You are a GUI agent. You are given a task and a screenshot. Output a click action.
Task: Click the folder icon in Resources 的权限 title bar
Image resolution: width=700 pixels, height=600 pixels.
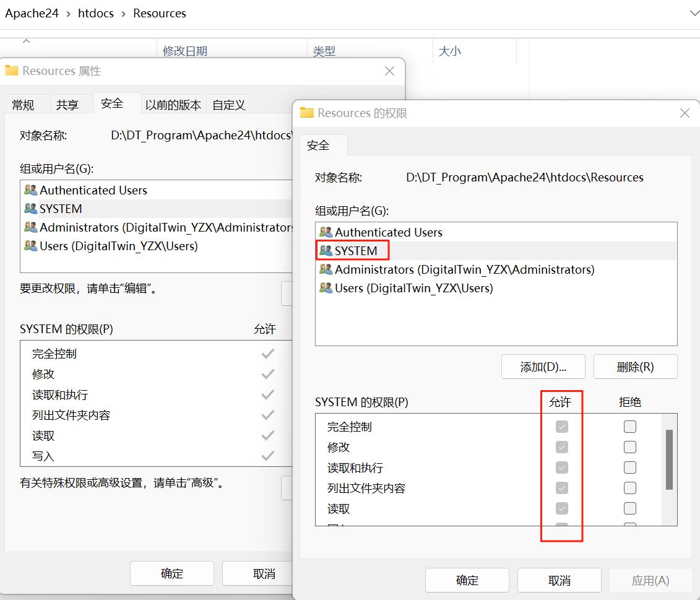click(x=306, y=112)
